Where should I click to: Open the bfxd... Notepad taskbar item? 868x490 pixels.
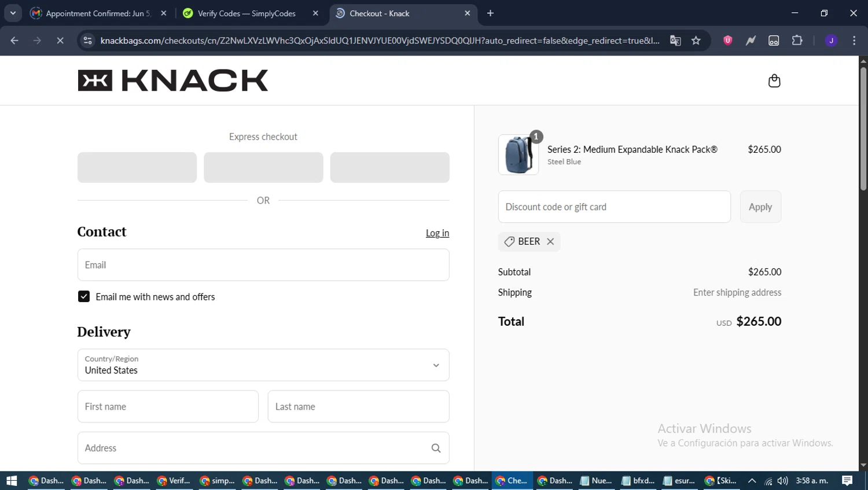click(638, 481)
